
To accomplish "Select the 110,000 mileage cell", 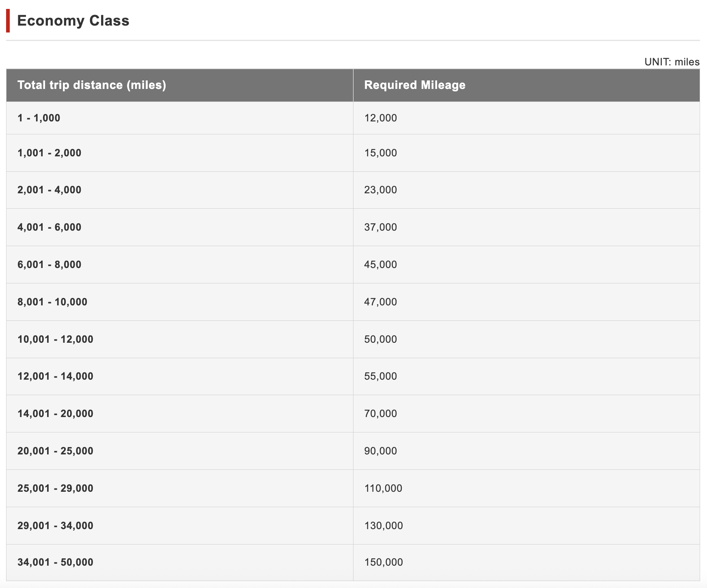I will 383,489.
